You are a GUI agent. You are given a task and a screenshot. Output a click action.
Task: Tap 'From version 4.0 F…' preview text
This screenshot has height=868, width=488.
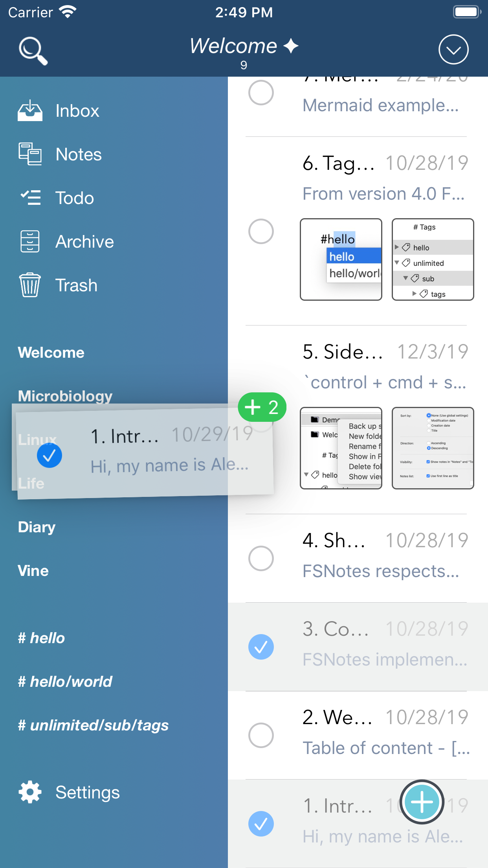coord(383,194)
